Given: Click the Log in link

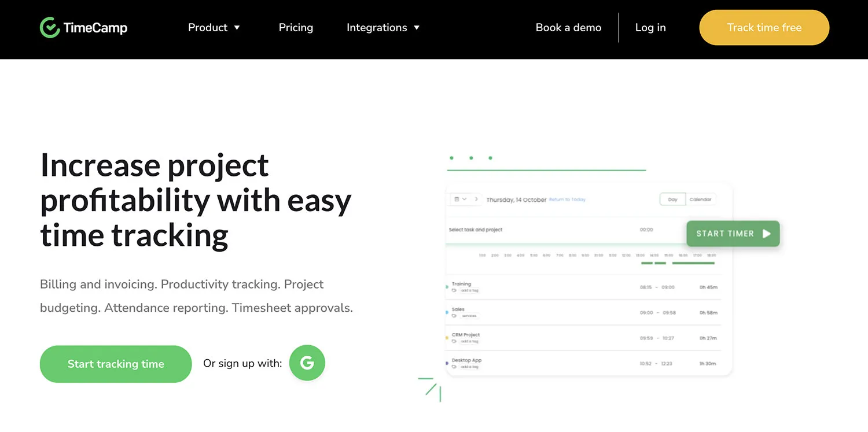Looking at the screenshot, I should 650,28.
